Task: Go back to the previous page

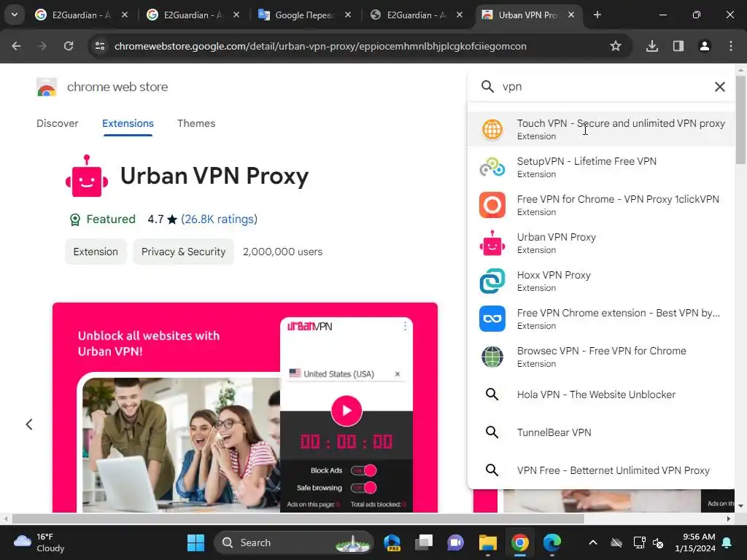Action: tap(16, 46)
